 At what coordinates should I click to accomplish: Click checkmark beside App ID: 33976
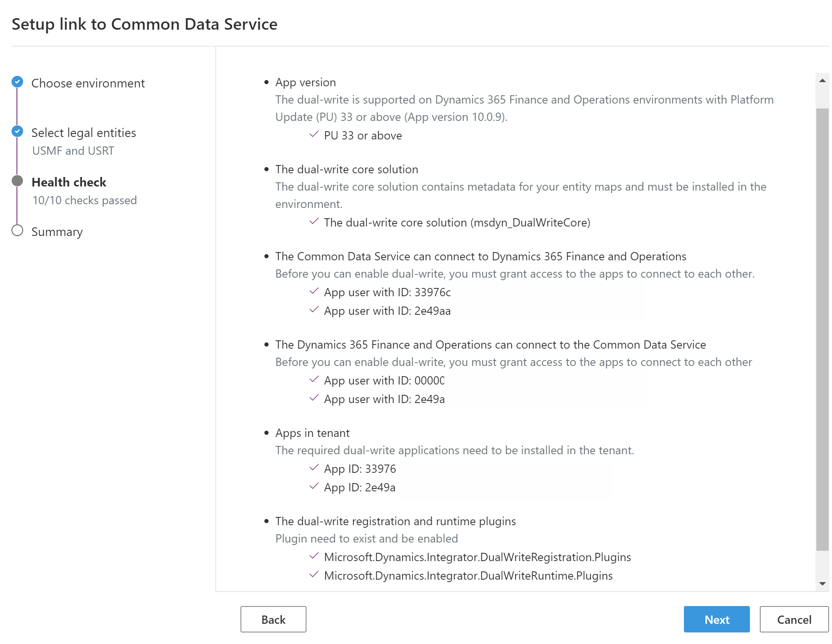click(x=314, y=468)
